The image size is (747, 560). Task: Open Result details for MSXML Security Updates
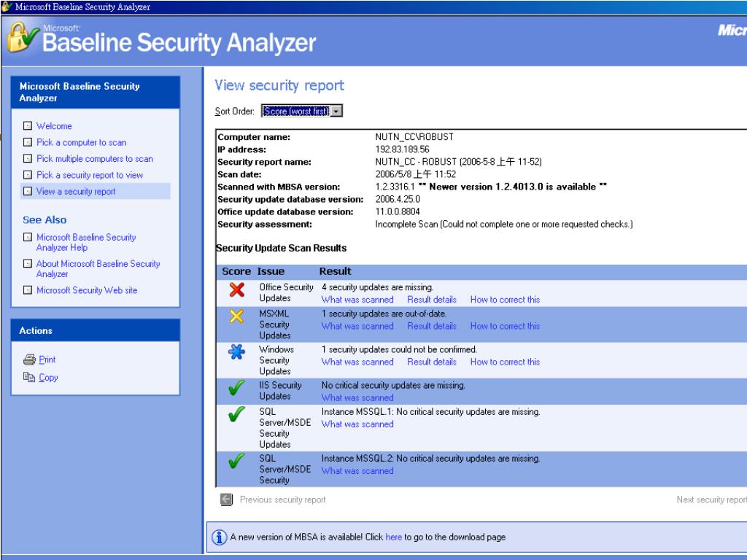pyautogui.click(x=432, y=326)
